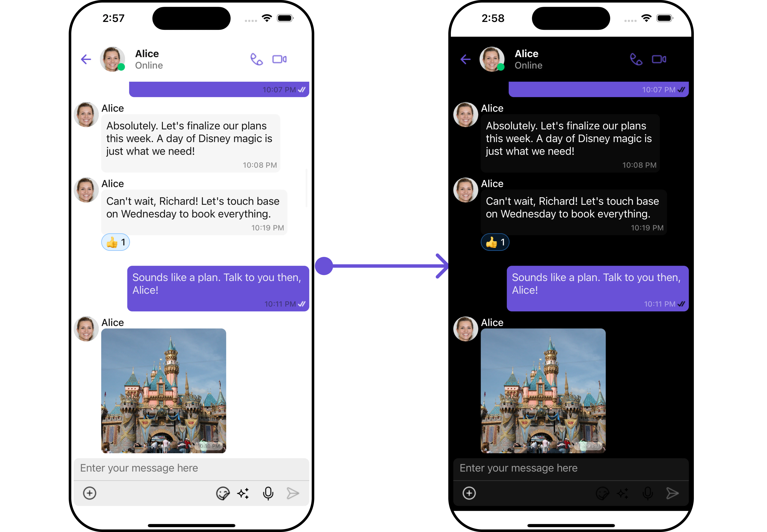This screenshot has width=767, height=532.
Task: Tap back arrow in dark mode chat
Action: click(465, 59)
